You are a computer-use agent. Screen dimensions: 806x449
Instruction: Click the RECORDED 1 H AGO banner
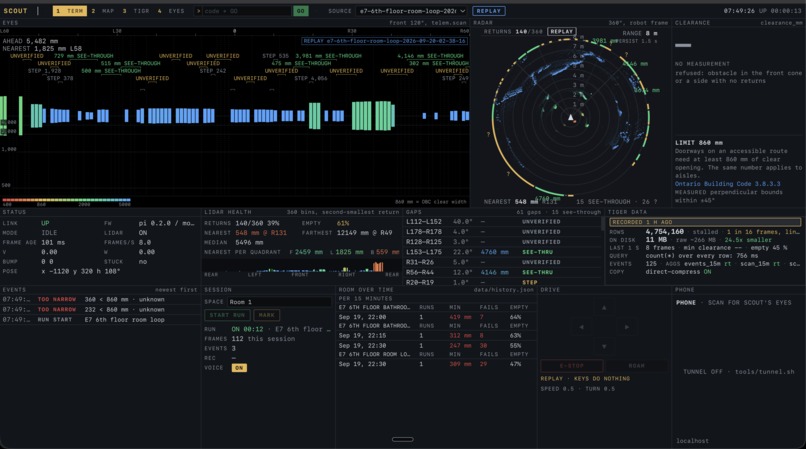[x=705, y=222]
